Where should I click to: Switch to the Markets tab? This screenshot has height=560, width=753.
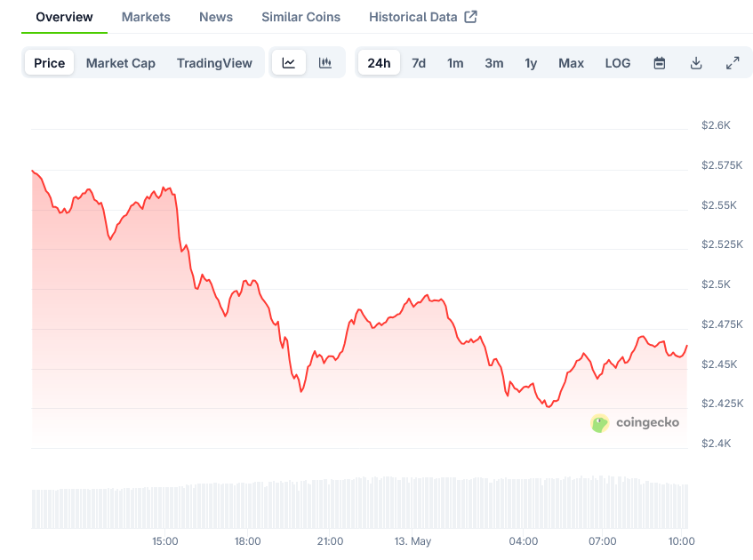click(x=145, y=16)
